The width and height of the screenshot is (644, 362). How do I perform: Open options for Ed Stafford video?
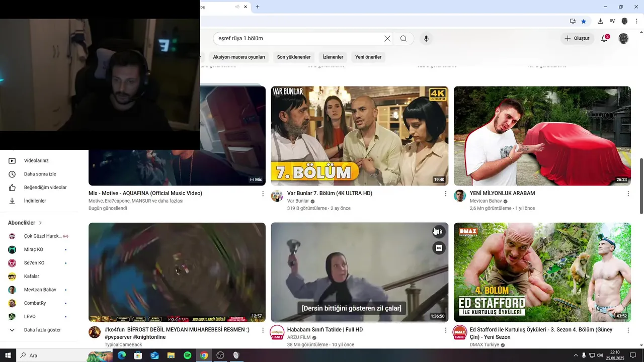click(628, 330)
